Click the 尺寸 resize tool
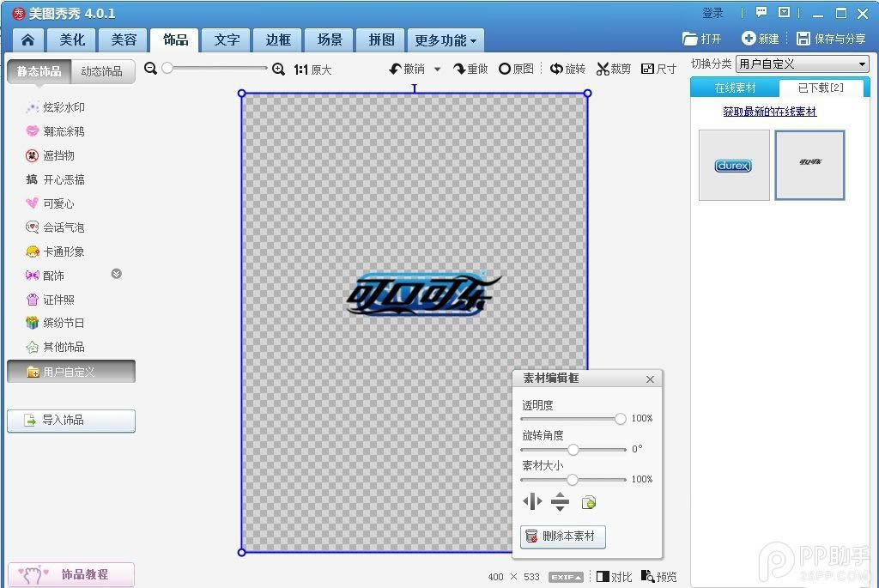 tap(658, 69)
